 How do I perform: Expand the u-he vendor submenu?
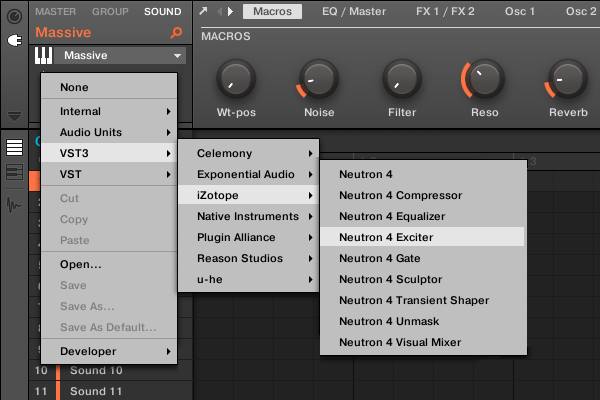(249, 279)
